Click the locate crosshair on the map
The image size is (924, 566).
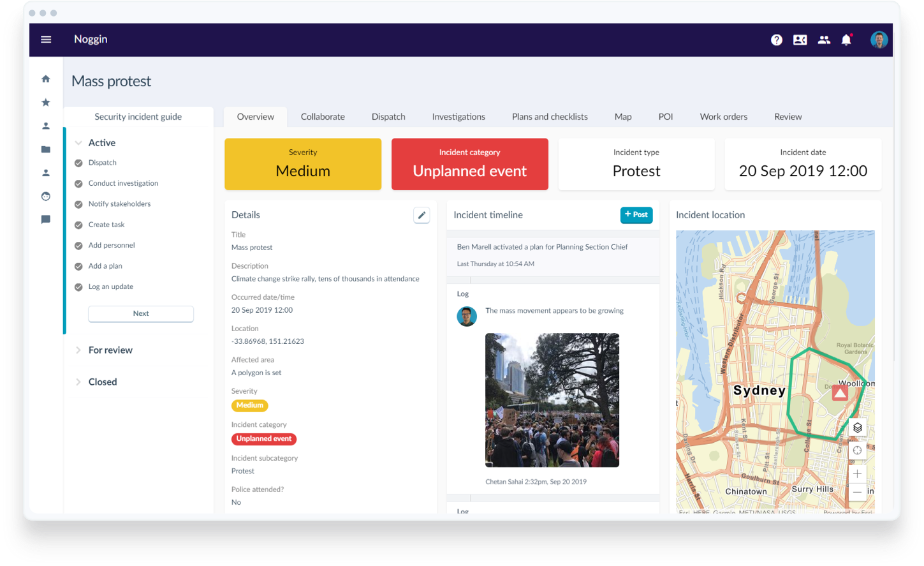pyautogui.click(x=858, y=451)
